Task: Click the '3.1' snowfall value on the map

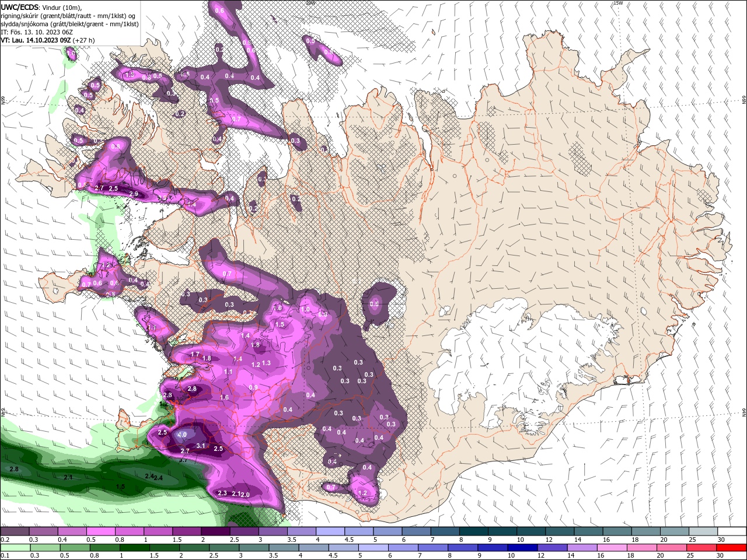Action: click(201, 446)
